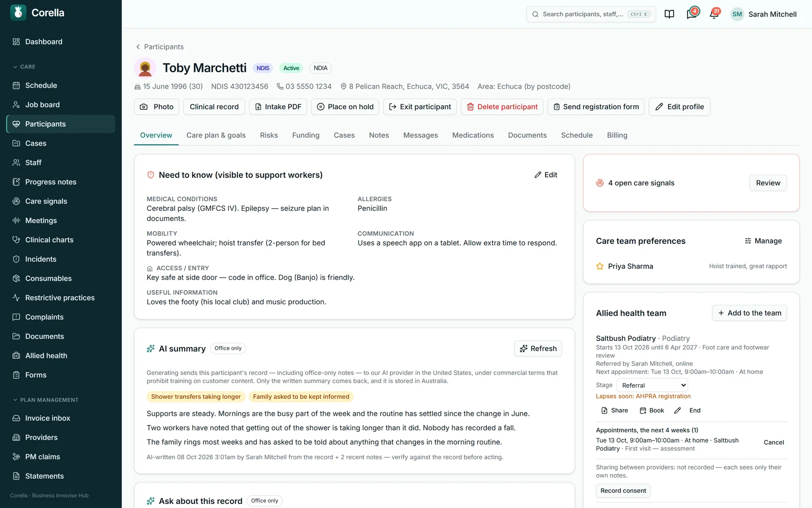Image resolution: width=812 pixels, height=508 pixels.
Task: Open Restrictive practices in sidebar
Action: click(61, 298)
